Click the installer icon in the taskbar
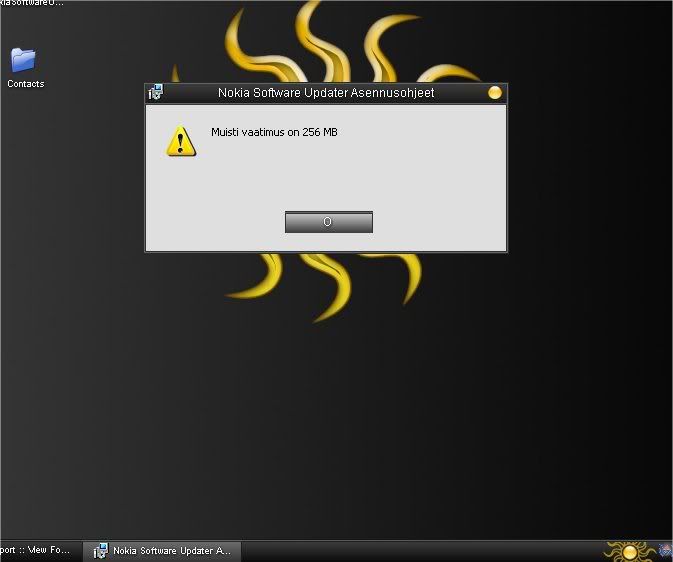The width and height of the screenshot is (673, 562). coord(100,550)
